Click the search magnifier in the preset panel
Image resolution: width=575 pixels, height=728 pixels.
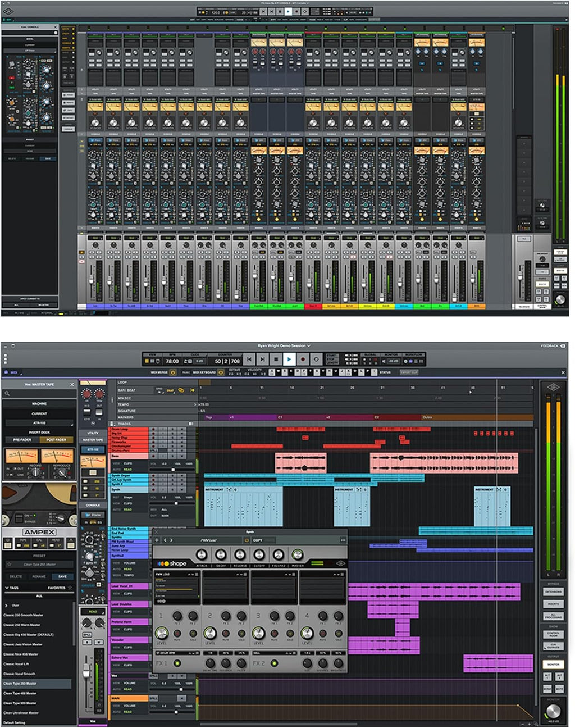click(7, 393)
